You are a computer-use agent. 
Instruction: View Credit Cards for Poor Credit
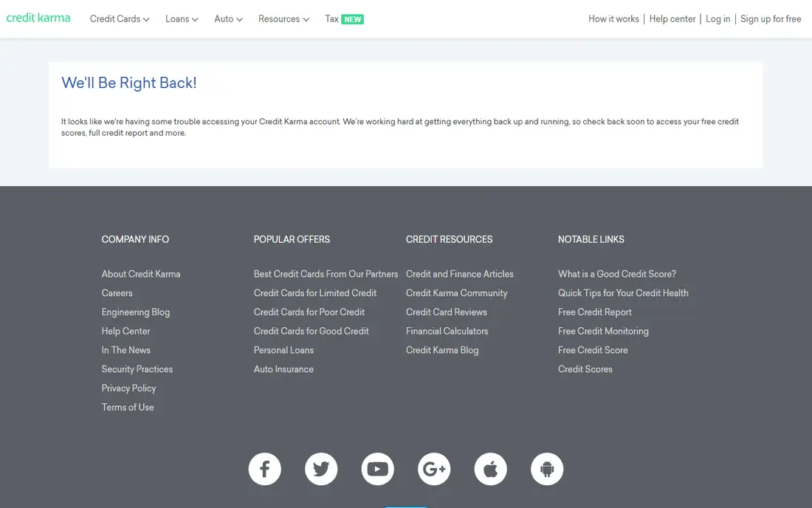click(x=309, y=312)
